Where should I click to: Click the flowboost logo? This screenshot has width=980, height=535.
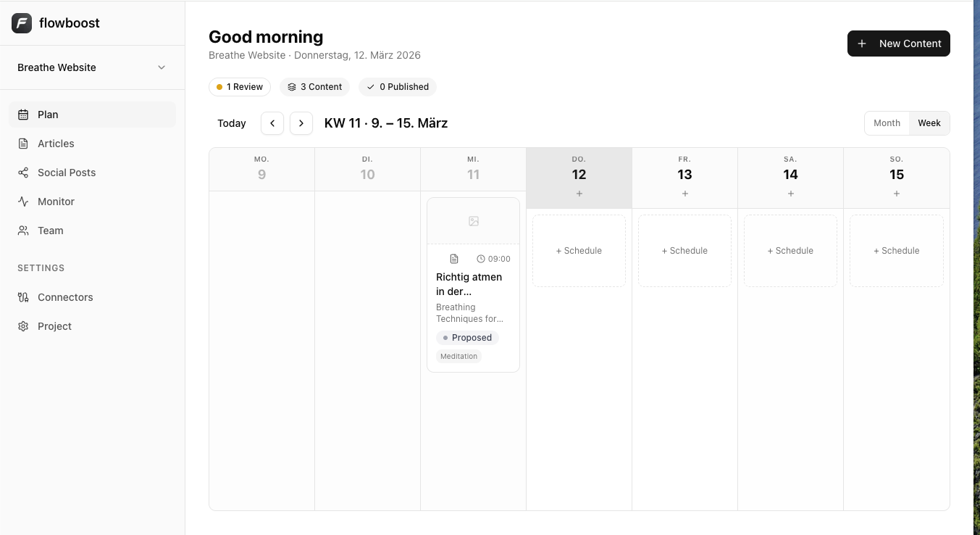point(55,22)
